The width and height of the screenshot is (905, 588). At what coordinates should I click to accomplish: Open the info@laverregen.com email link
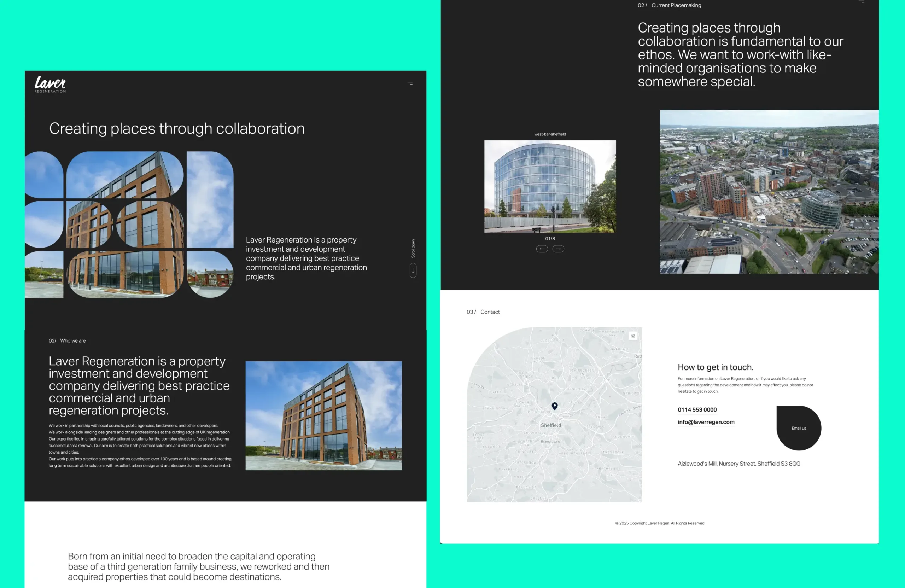pos(706,422)
